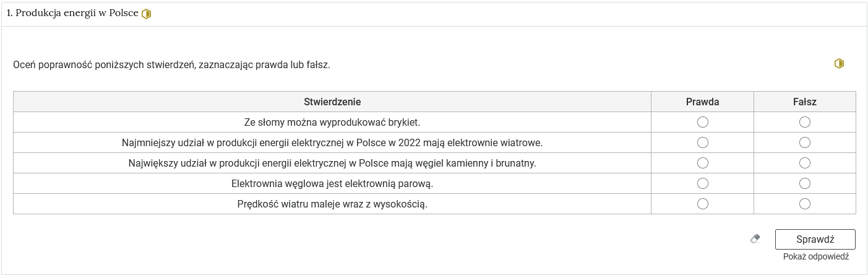Select Prawda for wind power smallest share

(702, 142)
